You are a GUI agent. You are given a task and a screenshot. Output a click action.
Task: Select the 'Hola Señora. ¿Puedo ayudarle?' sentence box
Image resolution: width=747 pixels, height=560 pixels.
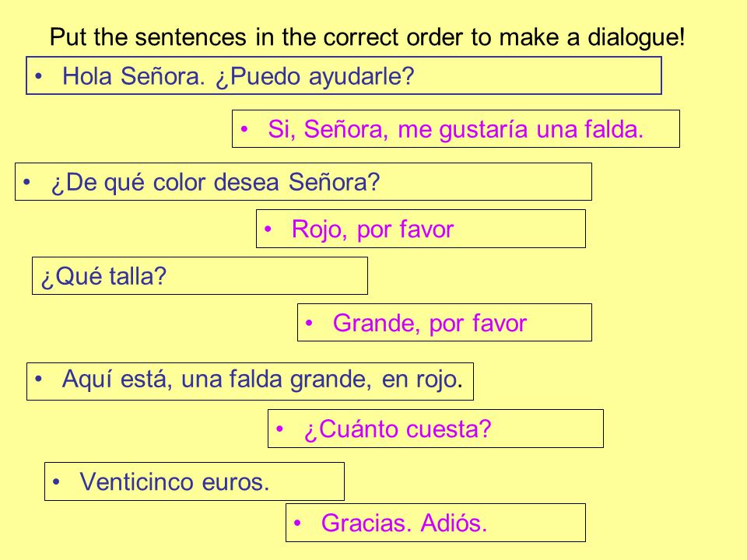(343, 75)
